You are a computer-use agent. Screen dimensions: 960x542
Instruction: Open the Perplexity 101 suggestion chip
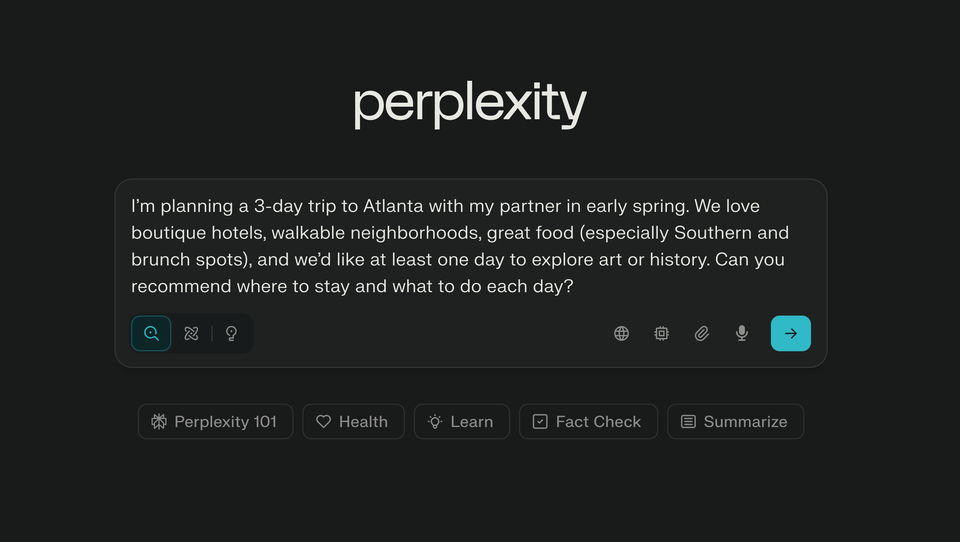[x=215, y=422]
